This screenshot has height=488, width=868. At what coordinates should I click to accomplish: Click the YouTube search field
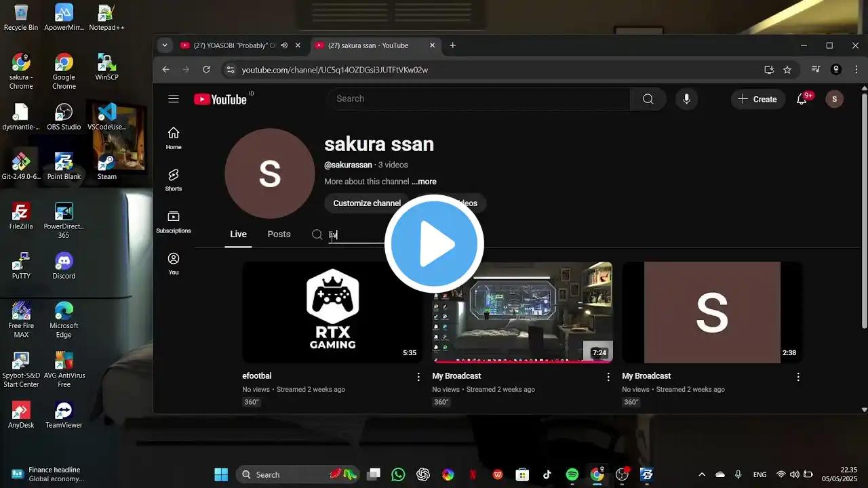[478, 99]
